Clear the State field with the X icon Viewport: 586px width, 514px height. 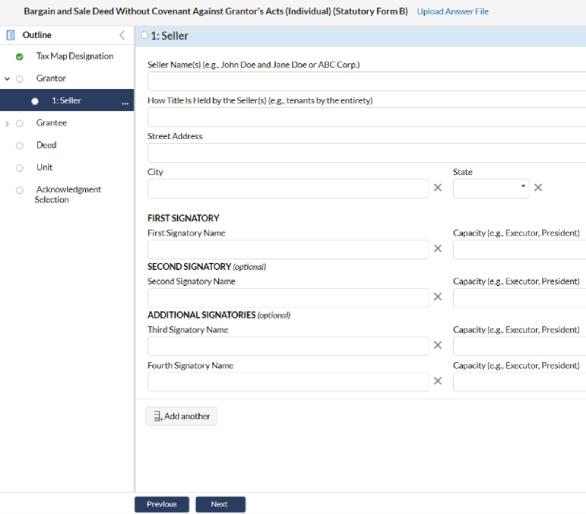click(x=538, y=188)
